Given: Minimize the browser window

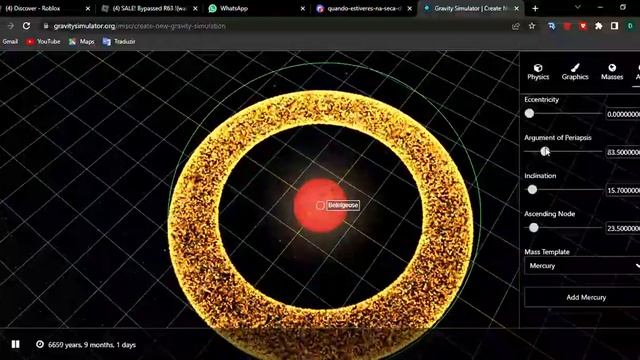Looking at the screenshot, I should pyautogui.click(x=600, y=7).
